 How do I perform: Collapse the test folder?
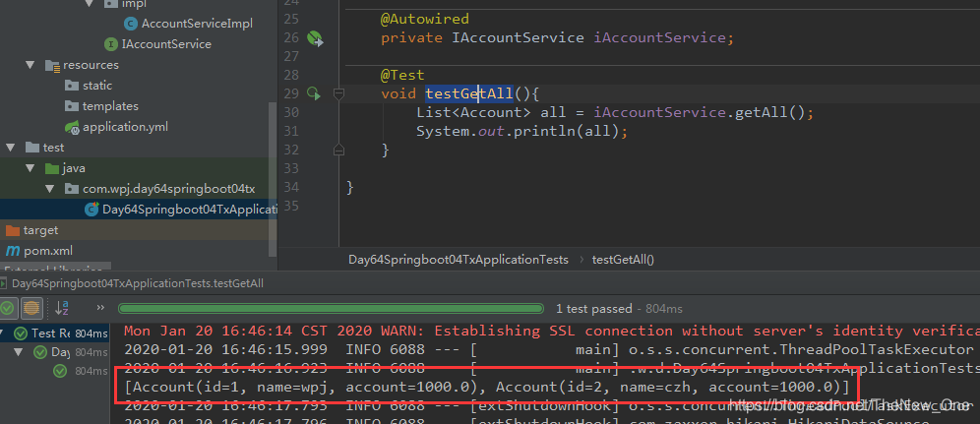tap(10, 148)
